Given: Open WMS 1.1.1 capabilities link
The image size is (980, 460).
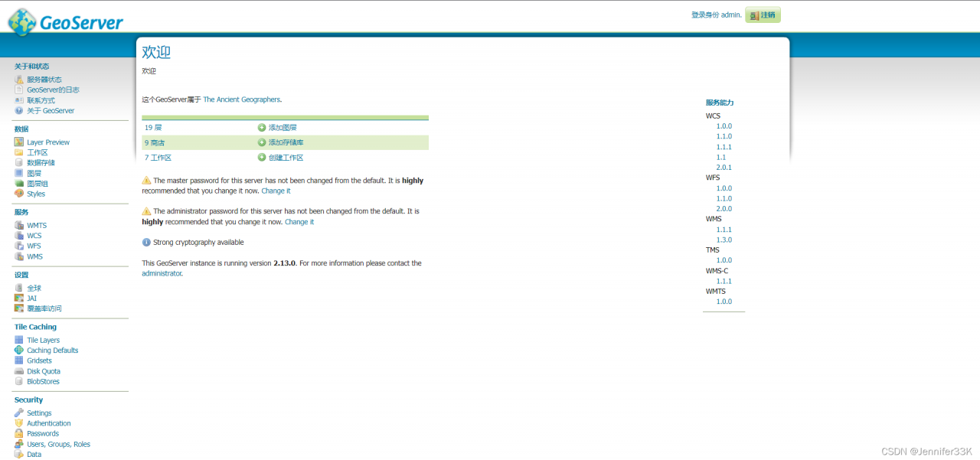Looking at the screenshot, I should pyautogui.click(x=724, y=230).
